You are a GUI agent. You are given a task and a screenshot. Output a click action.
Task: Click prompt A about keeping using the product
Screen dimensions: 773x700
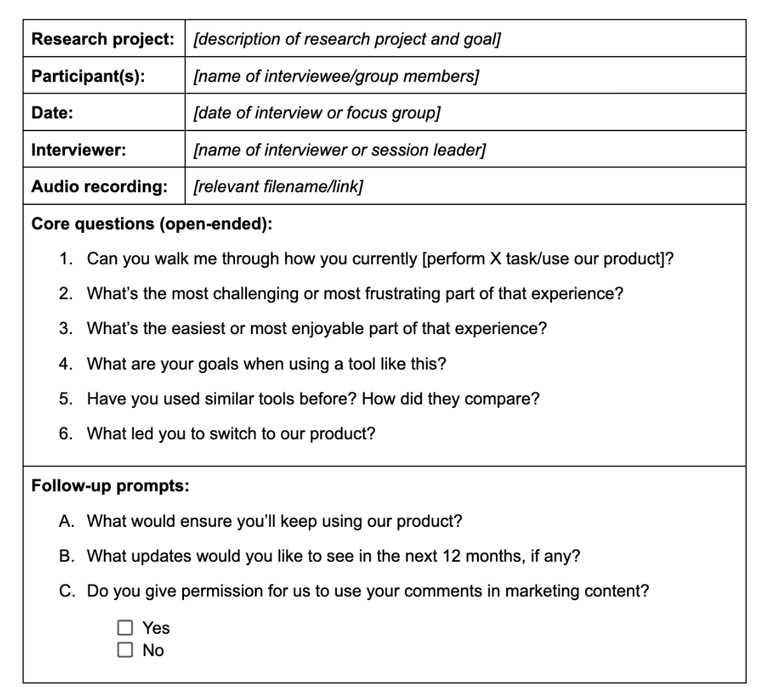click(x=274, y=521)
